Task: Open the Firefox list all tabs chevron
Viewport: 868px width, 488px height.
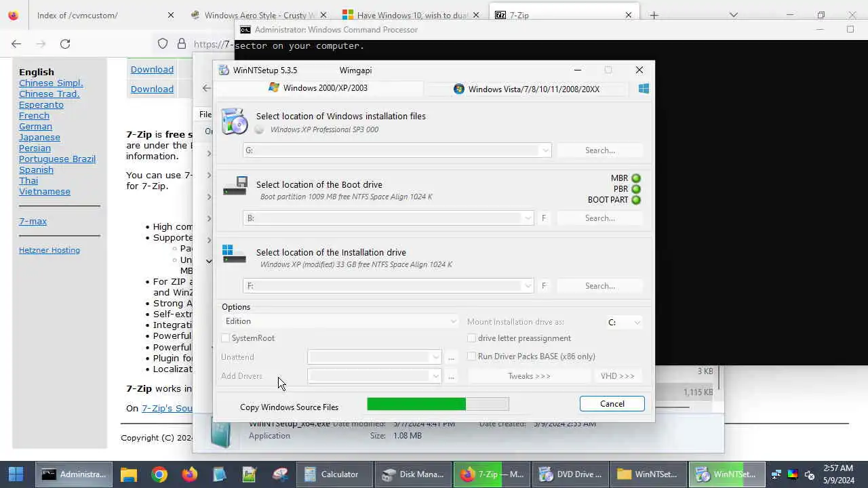Action: pos(734,15)
